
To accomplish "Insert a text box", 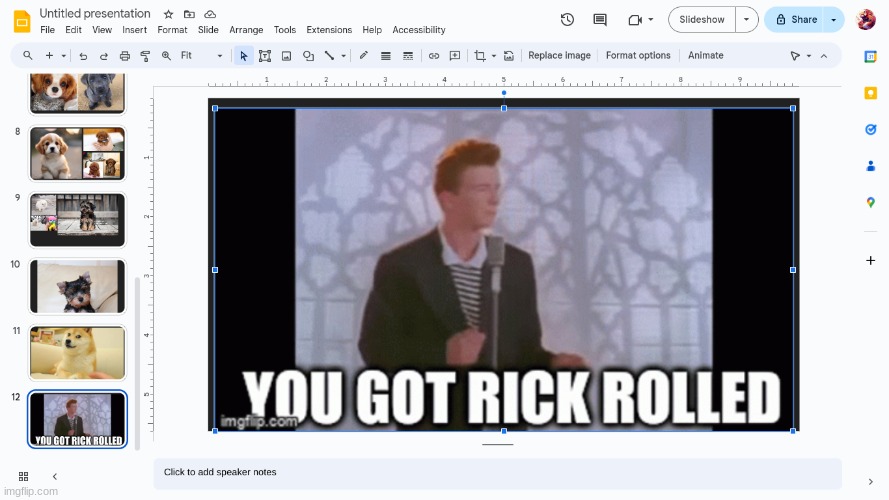I will click(x=265, y=56).
